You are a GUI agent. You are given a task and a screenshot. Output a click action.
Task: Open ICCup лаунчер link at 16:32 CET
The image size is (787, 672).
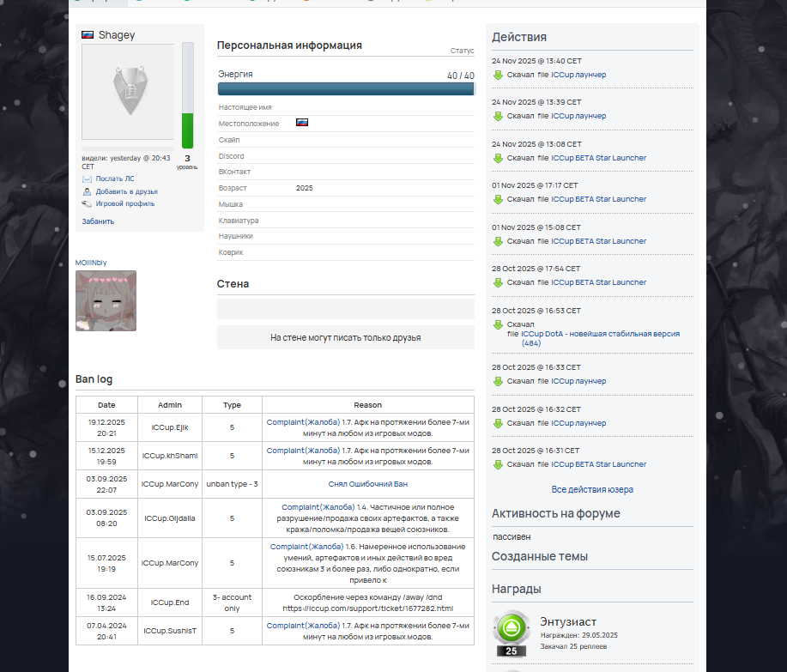click(578, 424)
